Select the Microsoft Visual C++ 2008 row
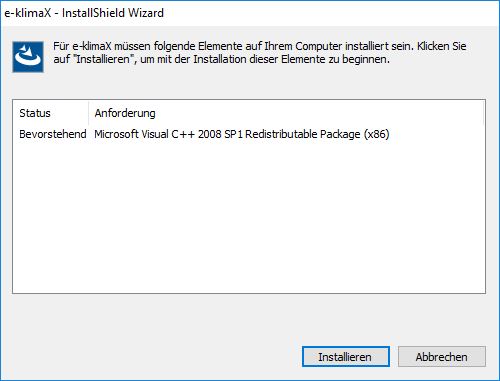This screenshot has width=500, height=381. (249, 134)
